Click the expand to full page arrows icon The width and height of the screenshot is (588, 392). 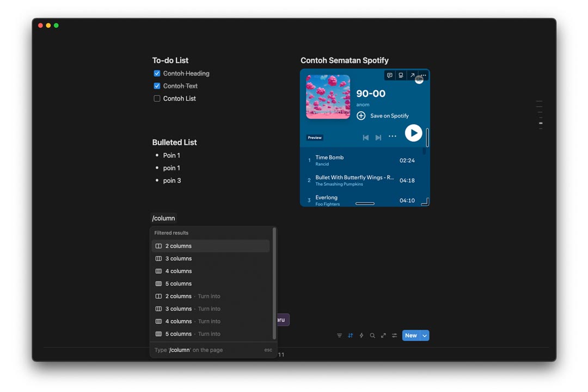(383, 335)
